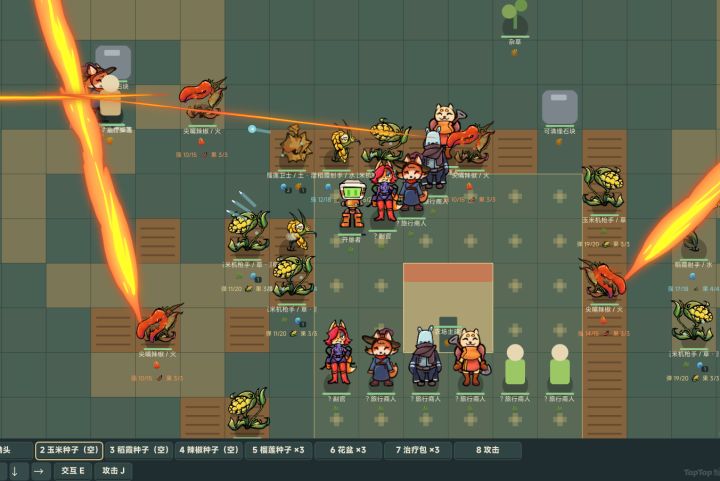Click the durian guardian plant 榴莲卫士

click(x=294, y=145)
